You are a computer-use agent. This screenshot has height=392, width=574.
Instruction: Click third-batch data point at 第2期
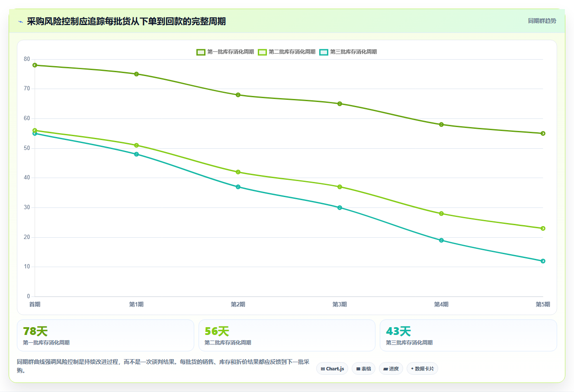pyautogui.click(x=238, y=187)
